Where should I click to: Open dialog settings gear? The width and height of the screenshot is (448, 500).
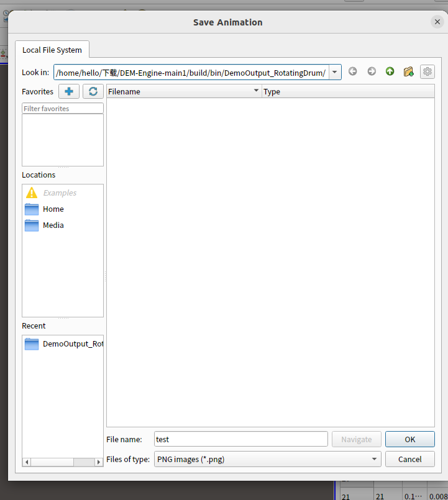[x=427, y=72]
